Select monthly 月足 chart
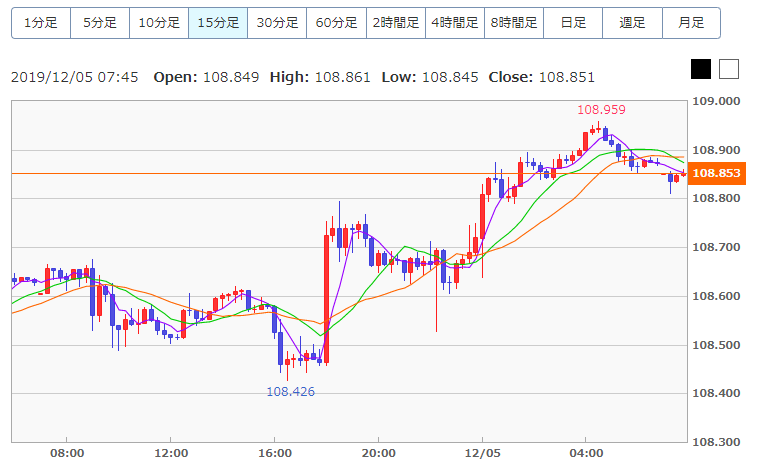Viewport: 757px width, 466px height. point(691,23)
